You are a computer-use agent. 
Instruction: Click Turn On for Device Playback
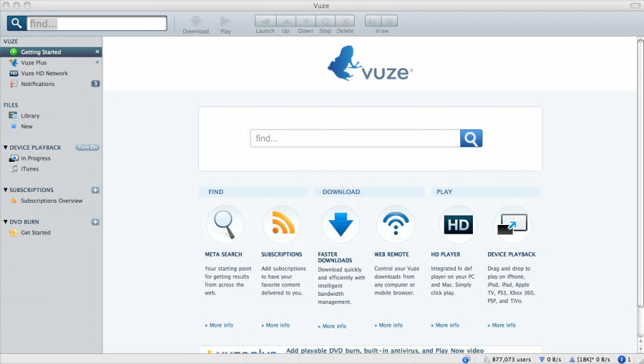click(87, 147)
